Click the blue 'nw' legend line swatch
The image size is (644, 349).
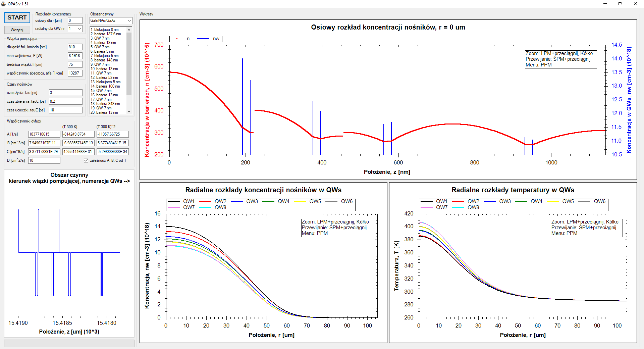pyautogui.click(x=203, y=39)
